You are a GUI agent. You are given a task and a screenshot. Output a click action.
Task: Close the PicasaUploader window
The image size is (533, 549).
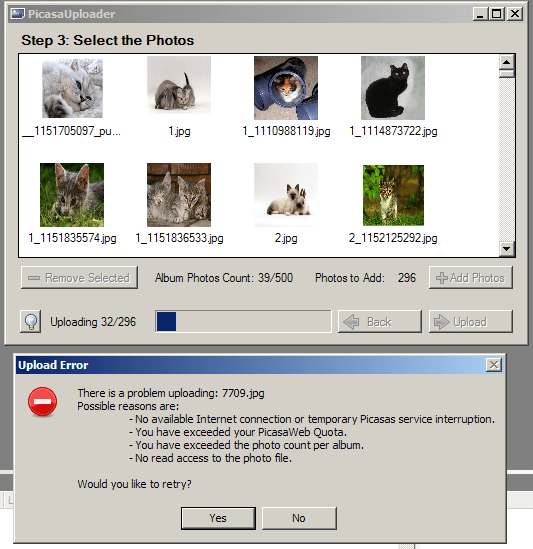click(515, 14)
